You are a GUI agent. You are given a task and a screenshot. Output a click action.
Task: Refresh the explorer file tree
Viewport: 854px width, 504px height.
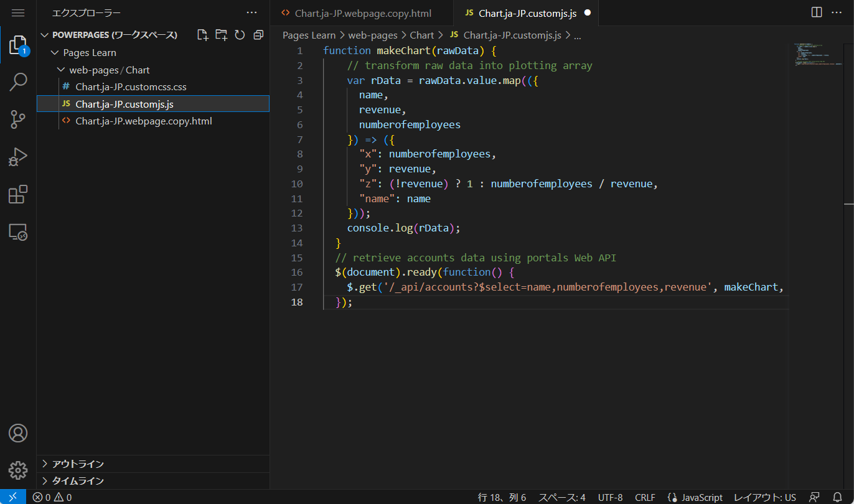tap(240, 35)
